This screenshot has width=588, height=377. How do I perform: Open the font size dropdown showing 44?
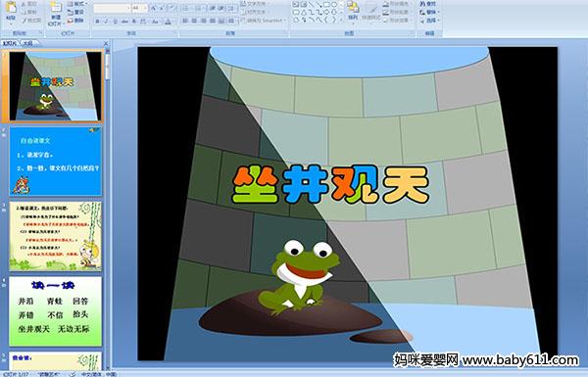[139, 8]
